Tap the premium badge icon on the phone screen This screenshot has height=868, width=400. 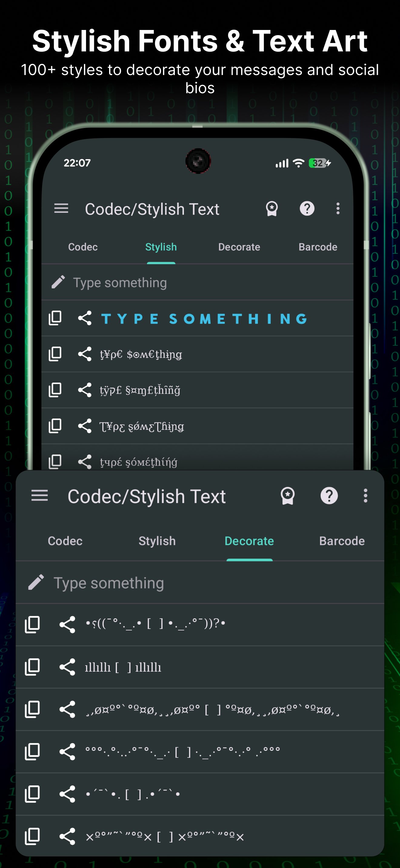(272, 209)
